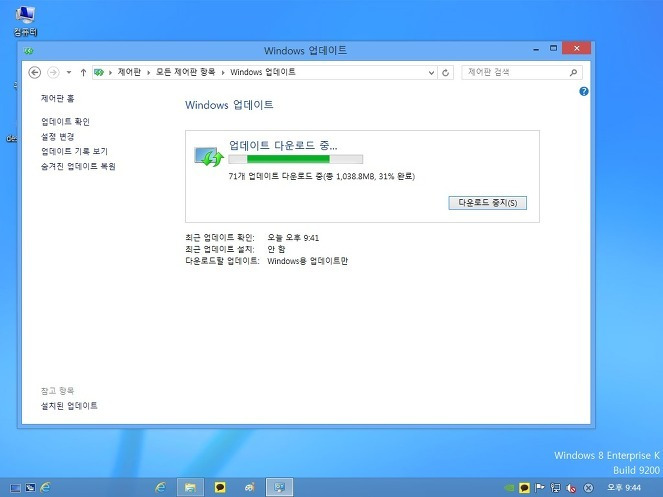
Task: Expand the chevron after 제어판 breadcrumb
Action: (x=148, y=73)
